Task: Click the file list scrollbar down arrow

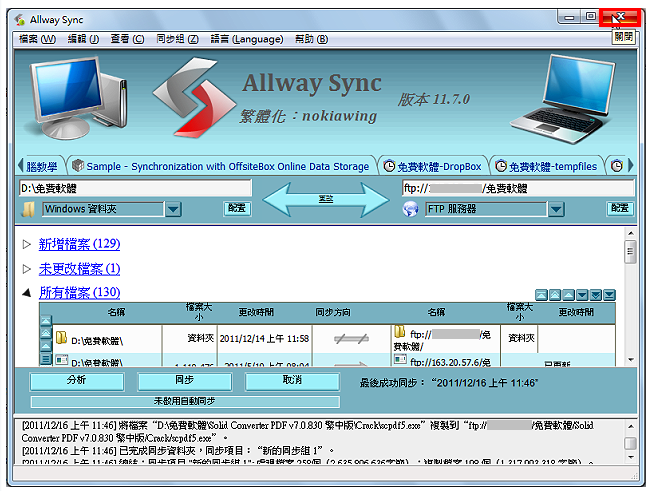Action: (630, 360)
